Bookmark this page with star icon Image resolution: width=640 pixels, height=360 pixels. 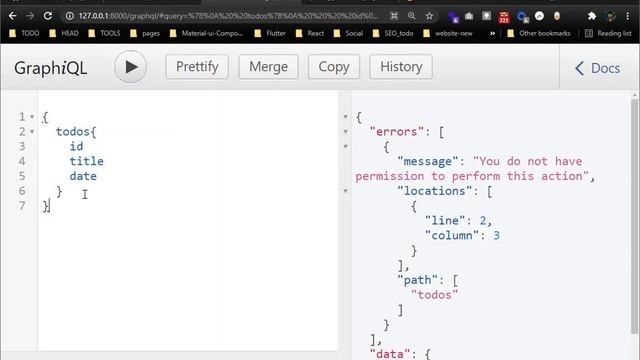(429, 16)
